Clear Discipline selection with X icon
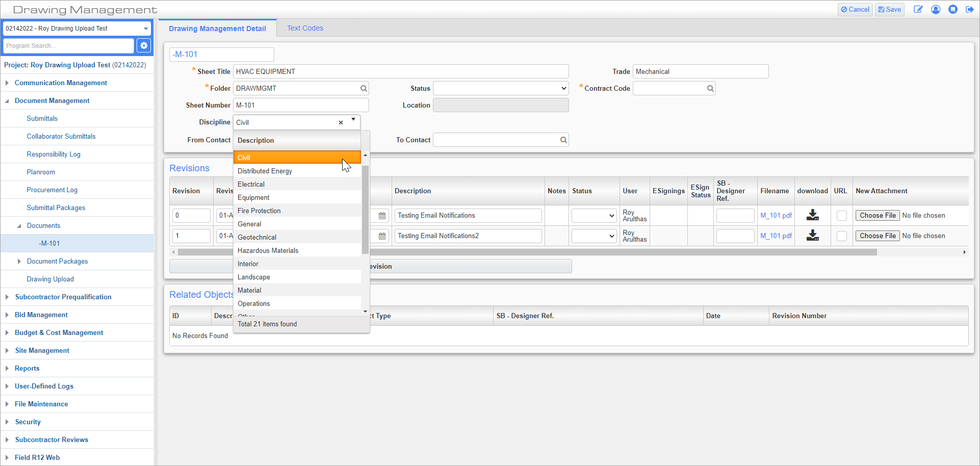 coord(341,123)
